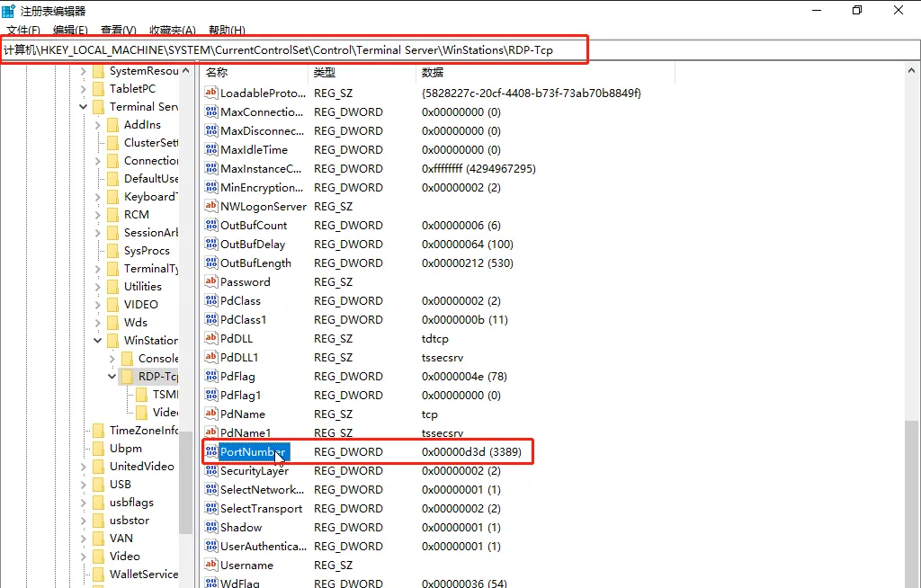The width and height of the screenshot is (921, 588).
Task: Click the DWORD icon beside MaxIdleTime
Action: [211, 150]
